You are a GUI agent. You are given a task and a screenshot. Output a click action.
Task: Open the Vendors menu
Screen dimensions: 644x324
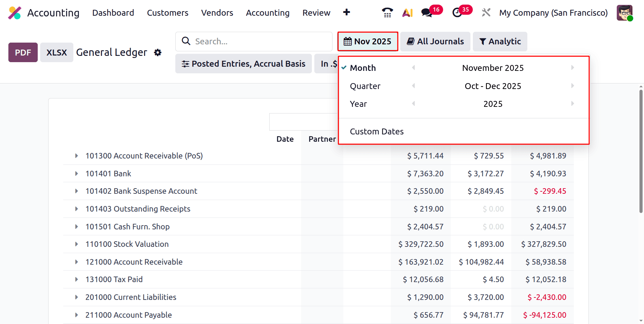tap(217, 13)
